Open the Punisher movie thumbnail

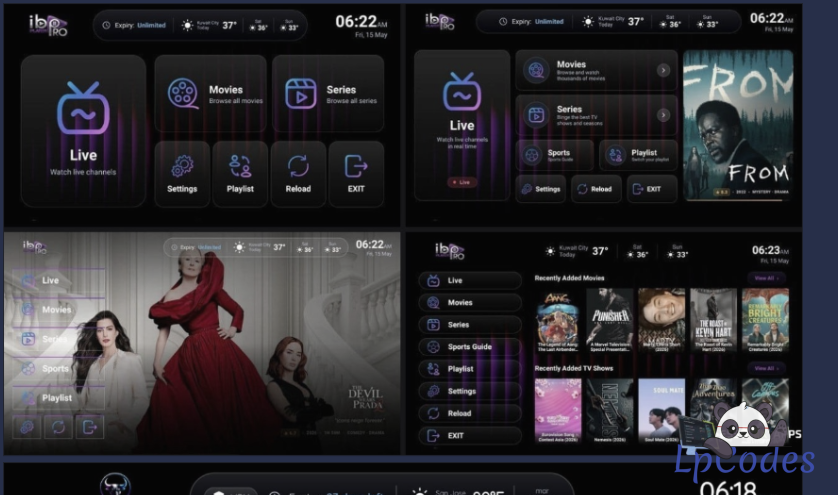tap(610, 320)
